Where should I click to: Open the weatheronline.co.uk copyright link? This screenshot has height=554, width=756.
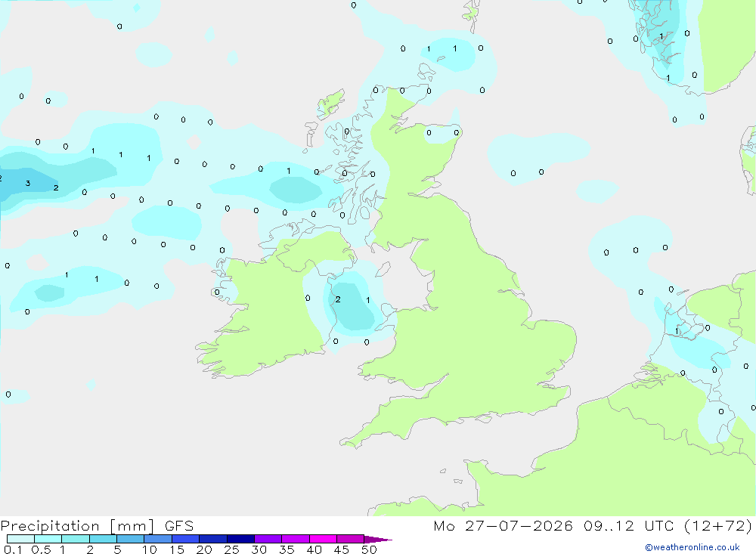click(692, 547)
